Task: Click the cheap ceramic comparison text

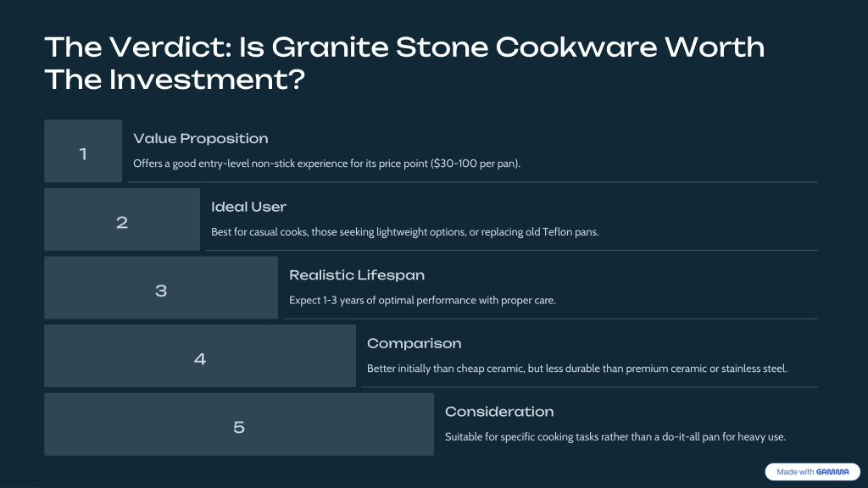Action: [576, 369]
